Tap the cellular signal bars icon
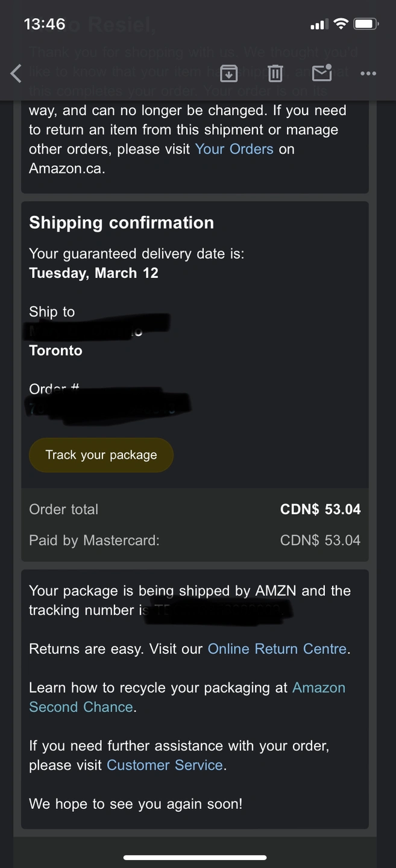The image size is (396, 868). click(319, 25)
